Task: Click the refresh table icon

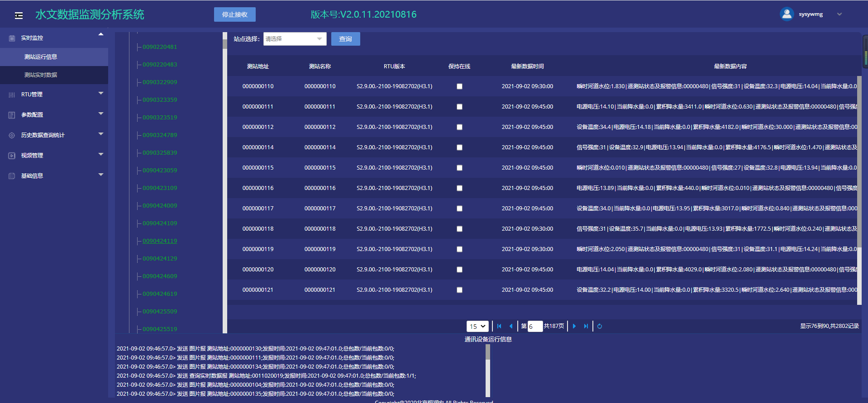Action: pyautogui.click(x=600, y=326)
